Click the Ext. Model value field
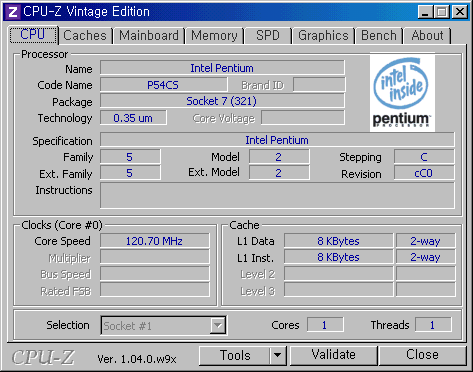The width and height of the screenshot is (473, 372). pos(279,173)
